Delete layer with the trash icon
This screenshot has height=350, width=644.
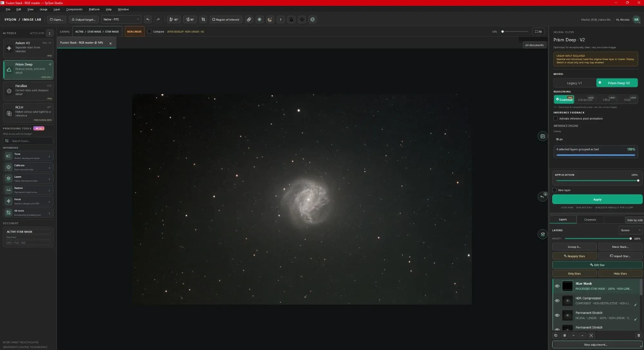tap(639, 335)
